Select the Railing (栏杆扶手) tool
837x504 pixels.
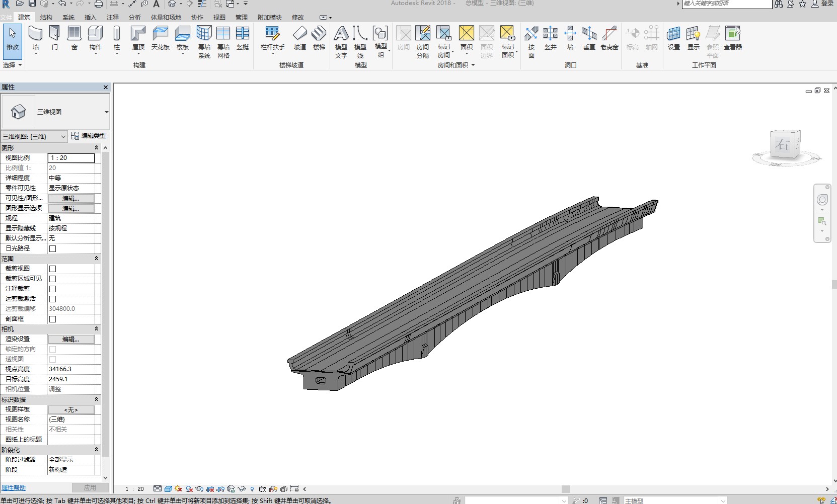click(x=273, y=39)
